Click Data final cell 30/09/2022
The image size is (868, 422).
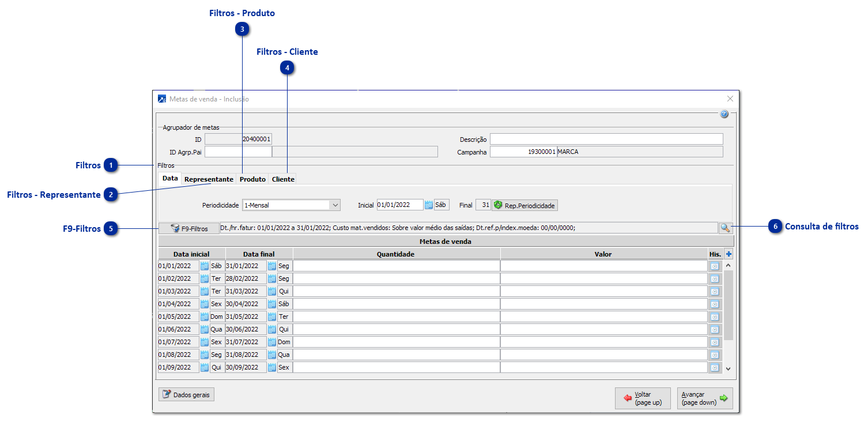coord(246,367)
